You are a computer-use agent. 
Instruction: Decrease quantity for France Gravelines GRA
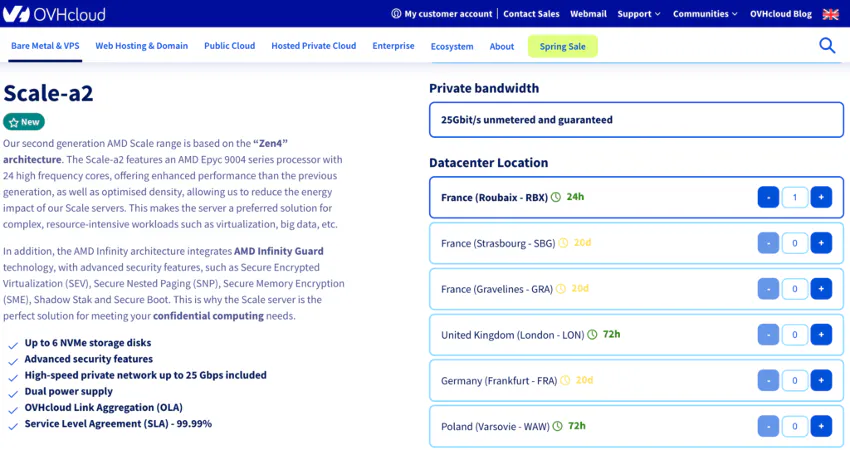click(x=768, y=289)
